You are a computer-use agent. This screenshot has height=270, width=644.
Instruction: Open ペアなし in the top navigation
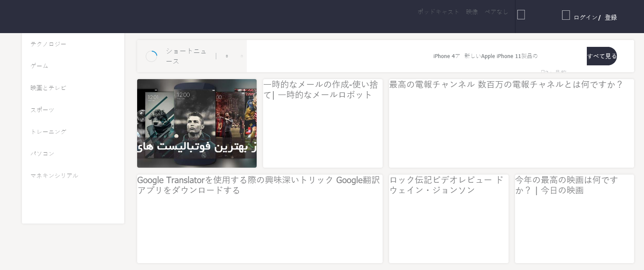pyautogui.click(x=497, y=12)
